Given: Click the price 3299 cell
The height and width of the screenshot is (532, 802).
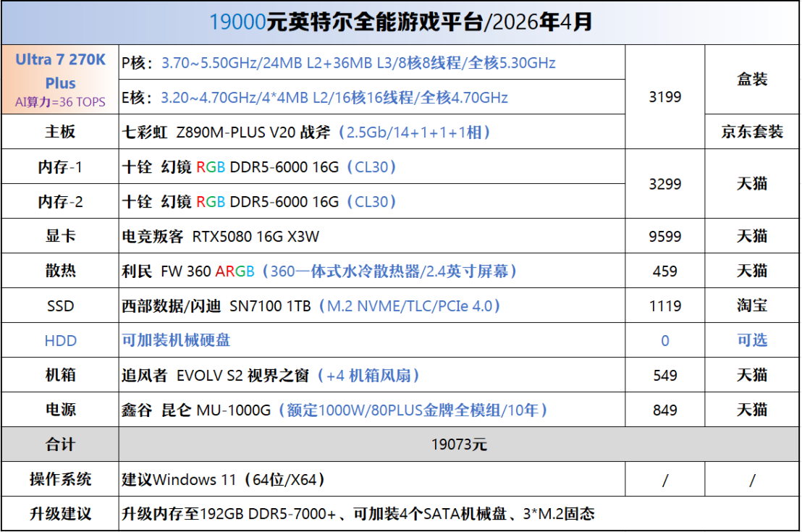Looking at the screenshot, I should tap(665, 184).
